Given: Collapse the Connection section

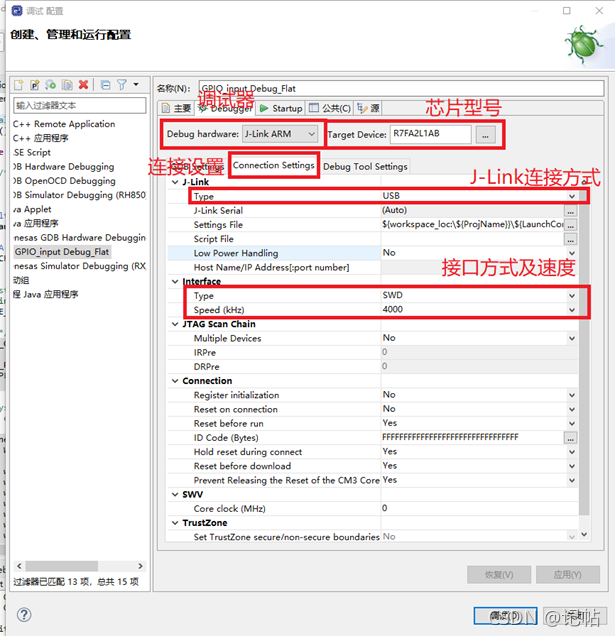Looking at the screenshot, I should (175, 381).
